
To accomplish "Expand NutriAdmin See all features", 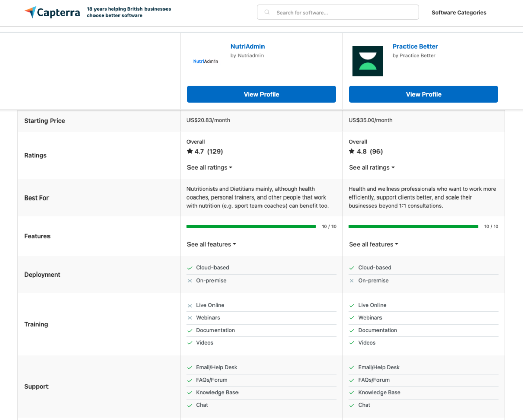I will pos(211,244).
